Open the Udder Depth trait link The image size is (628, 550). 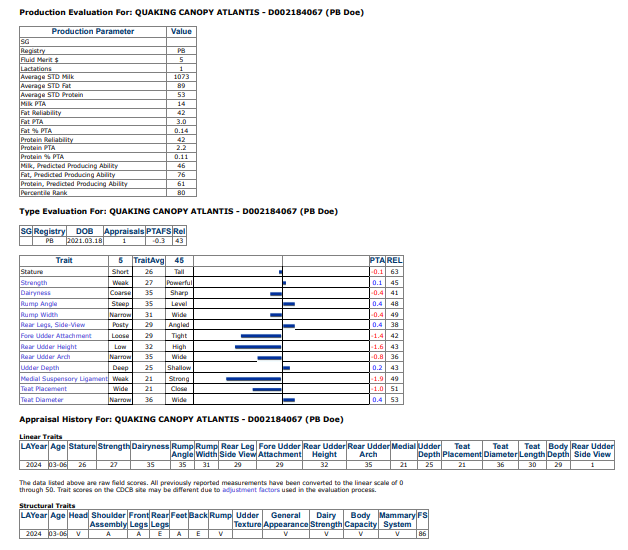pyautogui.click(x=40, y=368)
